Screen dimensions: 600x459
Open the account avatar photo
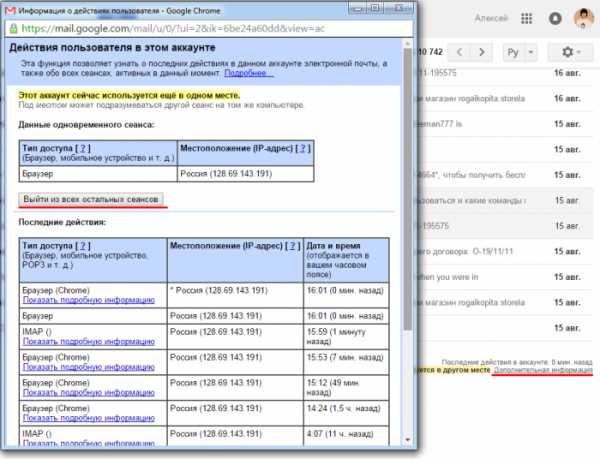pos(584,18)
